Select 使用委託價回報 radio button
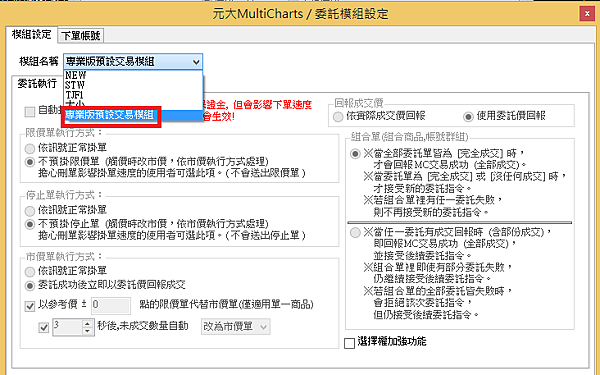This screenshot has width=600, height=375. click(x=468, y=116)
